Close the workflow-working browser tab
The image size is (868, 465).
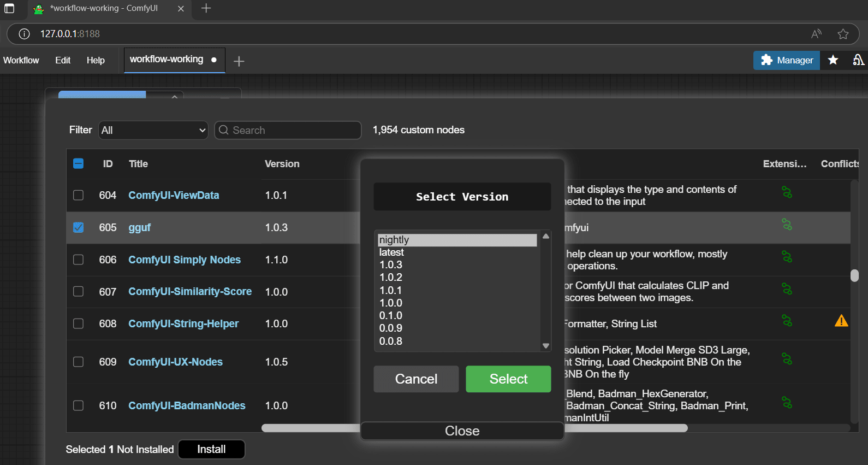[181, 9]
